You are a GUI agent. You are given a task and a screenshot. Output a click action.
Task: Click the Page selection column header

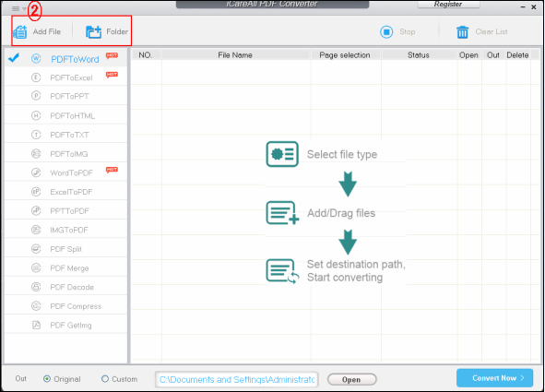tap(345, 55)
